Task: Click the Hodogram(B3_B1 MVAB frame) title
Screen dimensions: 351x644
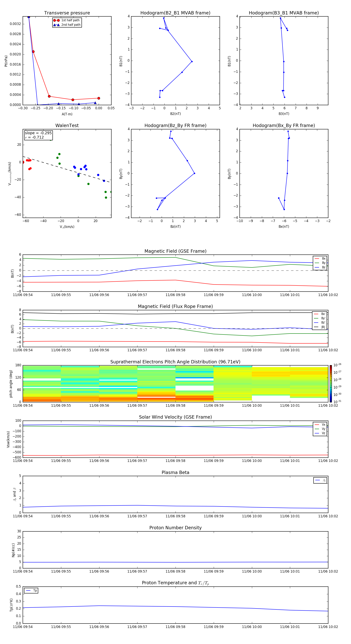Action: [x=284, y=13]
